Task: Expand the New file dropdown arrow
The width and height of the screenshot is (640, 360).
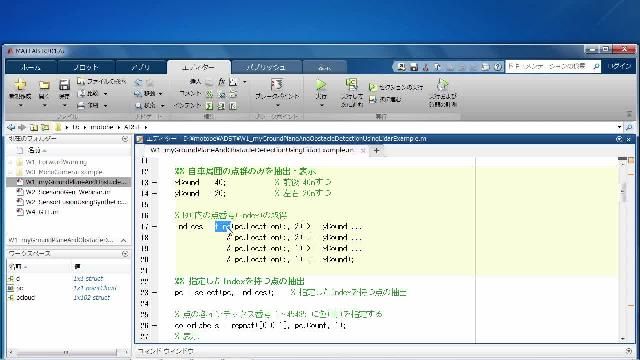Action: pyautogui.click(x=20, y=106)
